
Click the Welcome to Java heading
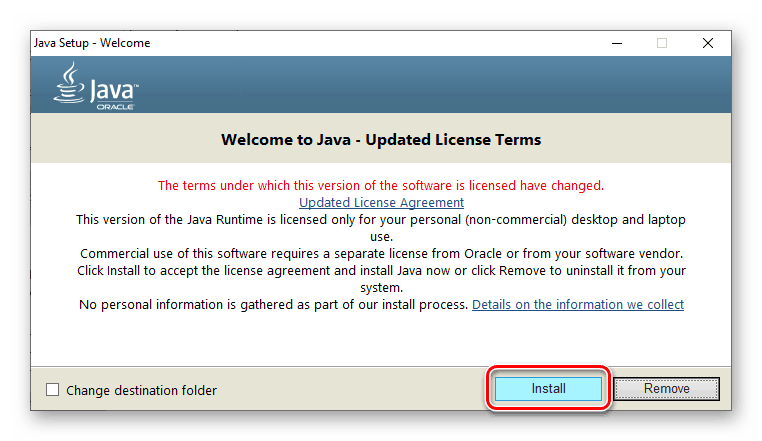381,140
